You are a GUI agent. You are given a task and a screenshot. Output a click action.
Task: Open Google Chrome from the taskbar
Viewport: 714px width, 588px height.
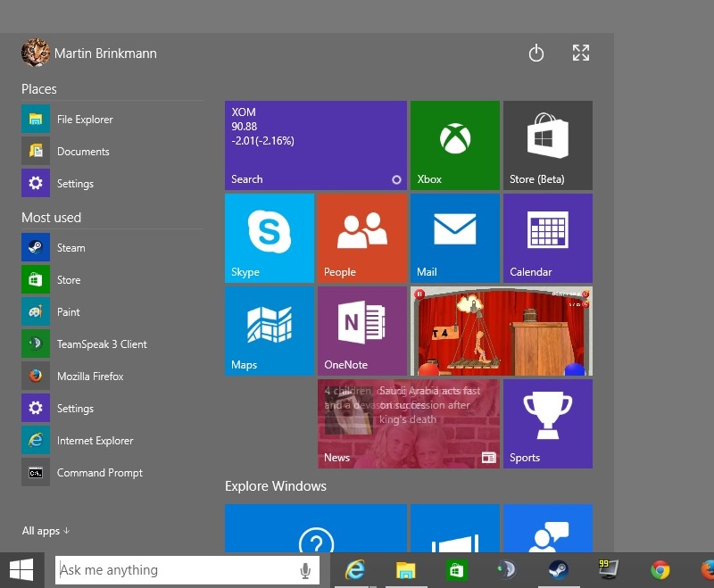(x=660, y=570)
